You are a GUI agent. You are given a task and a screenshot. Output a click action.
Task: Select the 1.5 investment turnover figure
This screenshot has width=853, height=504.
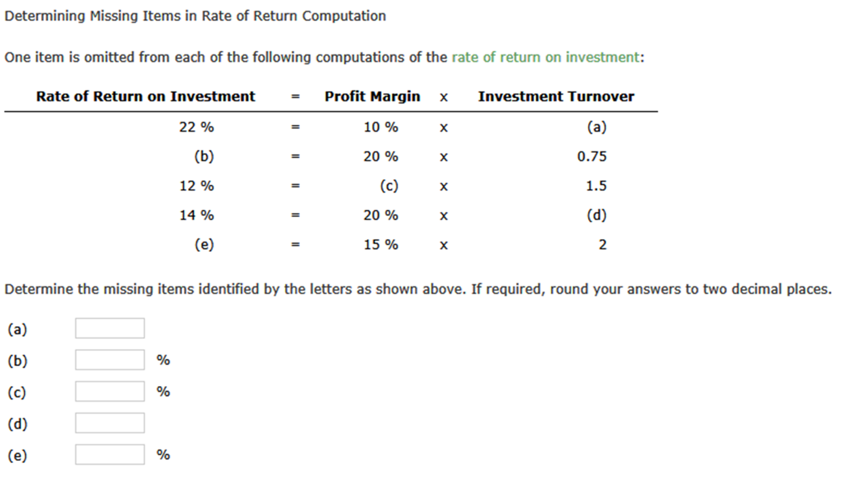596,186
